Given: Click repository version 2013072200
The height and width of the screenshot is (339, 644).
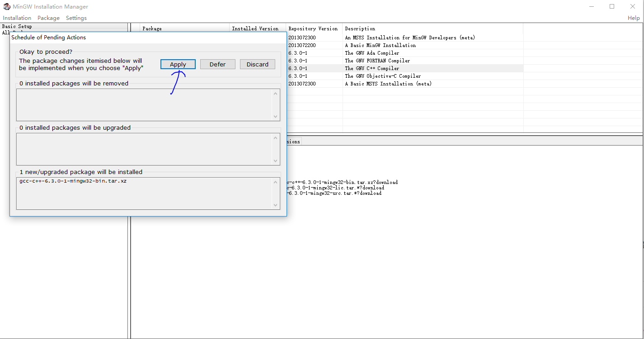Looking at the screenshot, I should [x=302, y=45].
